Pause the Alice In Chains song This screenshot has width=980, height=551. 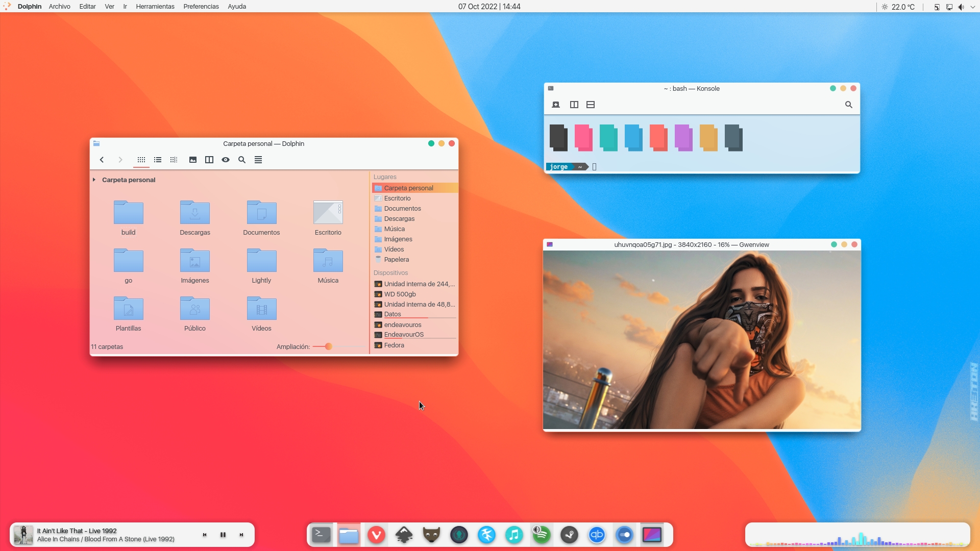(x=223, y=535)
